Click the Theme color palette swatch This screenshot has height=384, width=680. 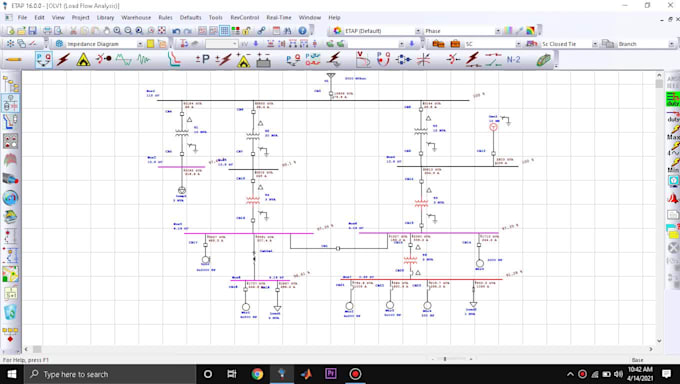coord(508,31)
